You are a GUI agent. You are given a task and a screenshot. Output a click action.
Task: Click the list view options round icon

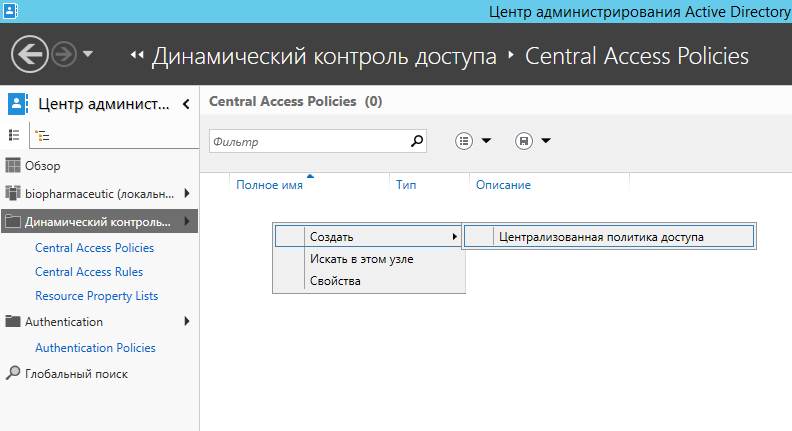pos(464,141)
